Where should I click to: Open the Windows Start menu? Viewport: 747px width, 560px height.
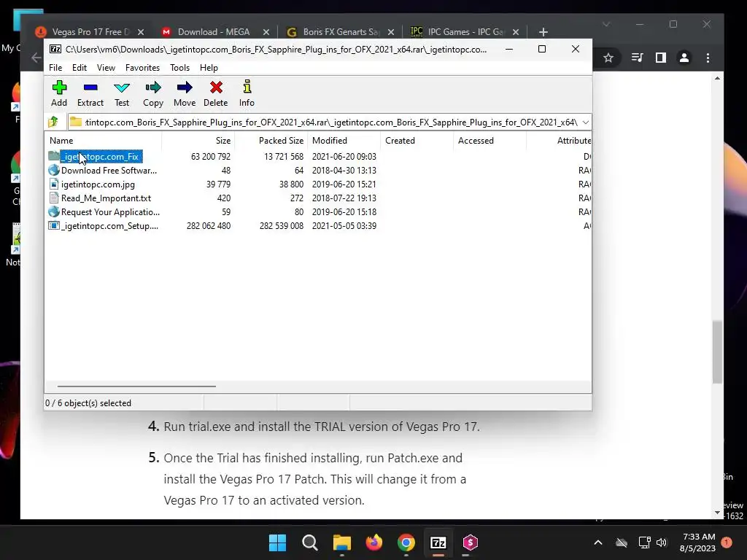tap(277, 542)
